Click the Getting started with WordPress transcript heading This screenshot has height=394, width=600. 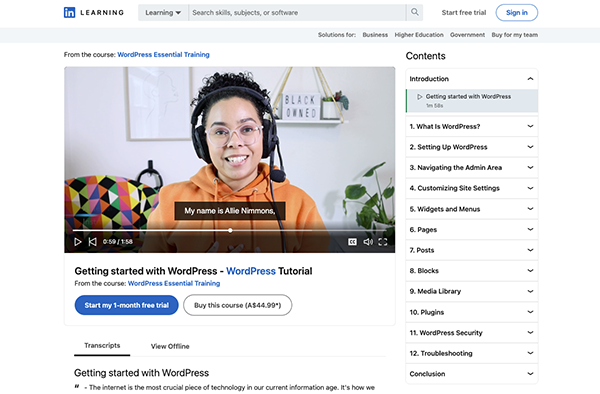pyautogui.click(x=142, y=373)
